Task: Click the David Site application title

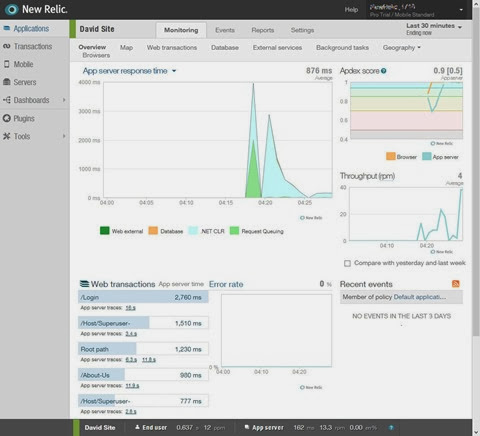Action: [x=97, y=29]
